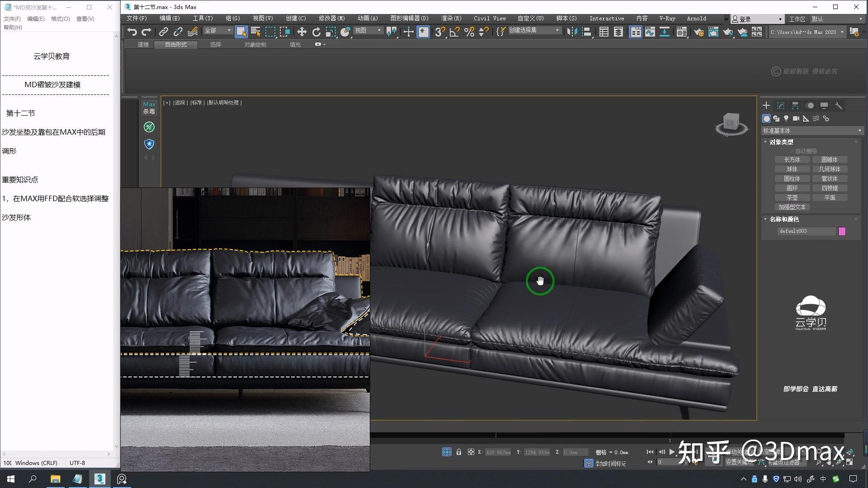Click the 长方体 create button
This screenshot has width=868, height=488.
coord(792,160)
